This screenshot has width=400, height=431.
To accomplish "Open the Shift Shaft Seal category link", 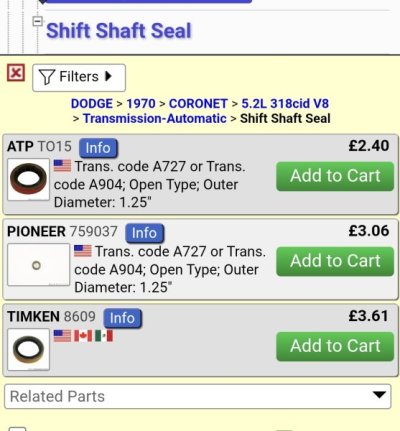I will coord(119,31).
